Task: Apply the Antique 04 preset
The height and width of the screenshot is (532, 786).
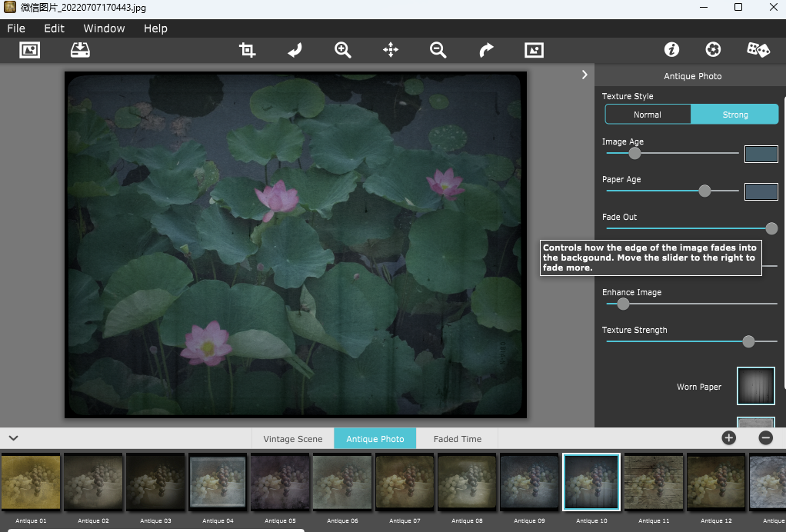Action: pyautogui.click(x=218, y=482)
